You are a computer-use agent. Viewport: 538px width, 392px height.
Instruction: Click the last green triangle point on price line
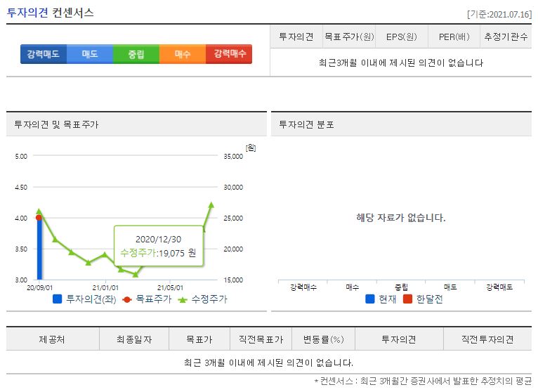tap(211, 205)
